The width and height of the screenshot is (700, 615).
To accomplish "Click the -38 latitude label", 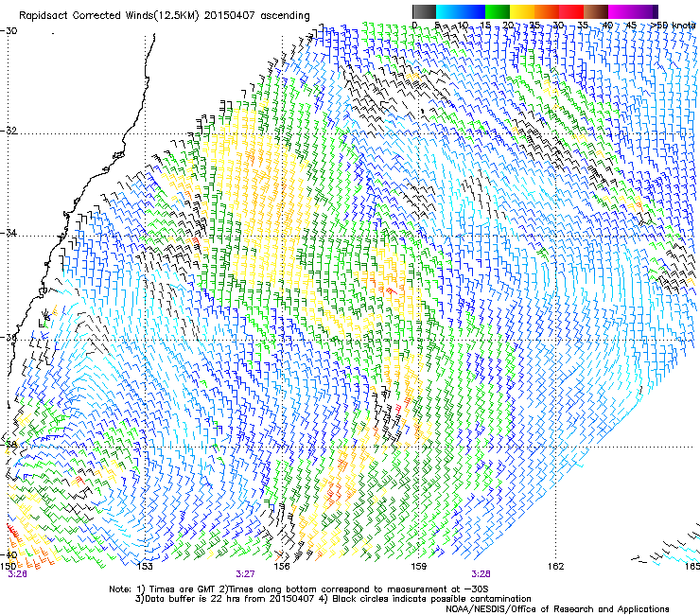I will (x=9, y=445).
